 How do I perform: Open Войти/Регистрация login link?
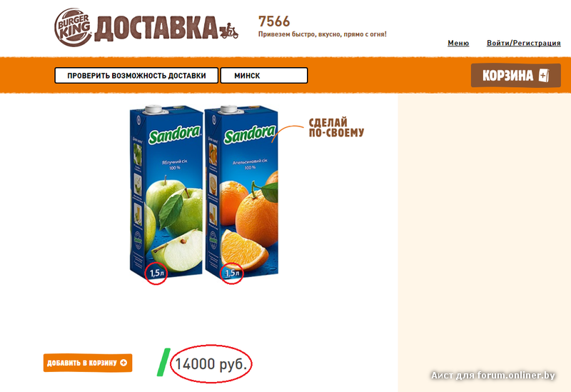pos(524,43)
